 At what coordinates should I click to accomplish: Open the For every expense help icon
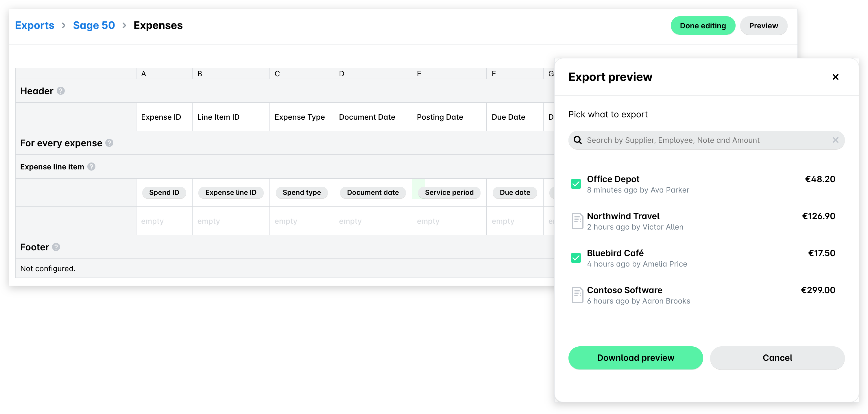(x=109, y=143)
